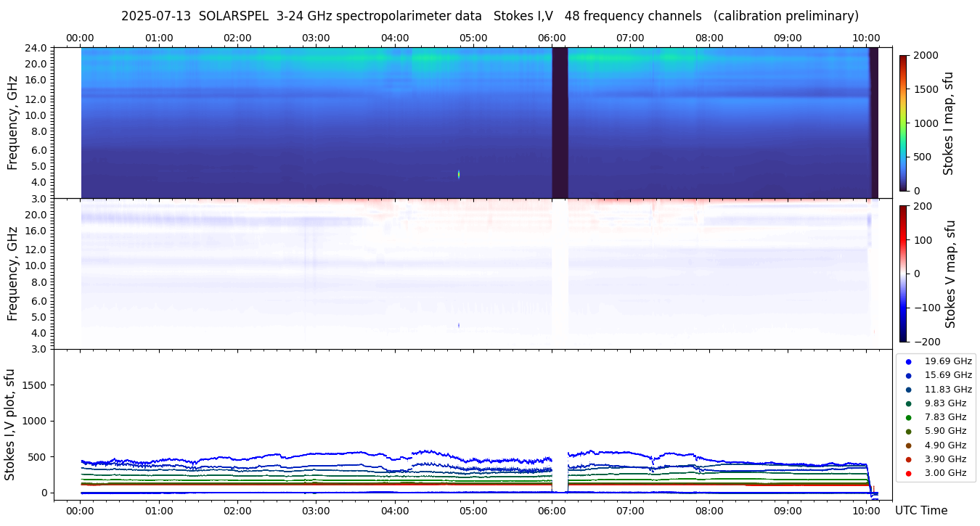Click the 10:00 tick label on top axis
980x526 pixels.
(x=866, y=38)
